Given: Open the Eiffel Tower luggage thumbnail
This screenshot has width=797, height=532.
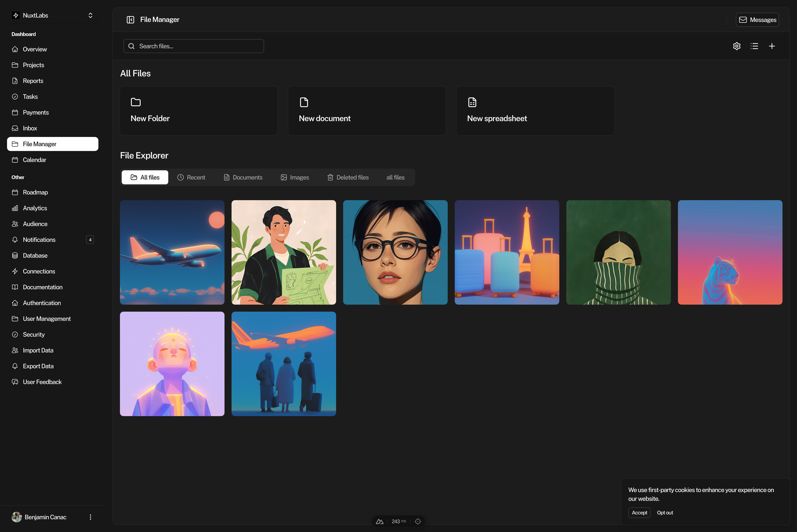Looking at the screenshot, I should (x=507, y=252).
